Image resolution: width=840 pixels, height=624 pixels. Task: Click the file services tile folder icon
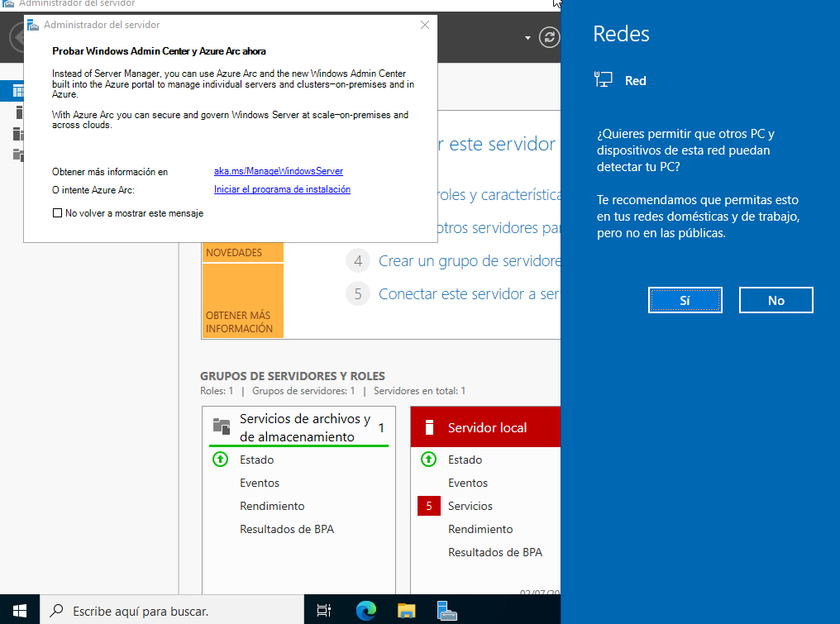click(222, 426)
